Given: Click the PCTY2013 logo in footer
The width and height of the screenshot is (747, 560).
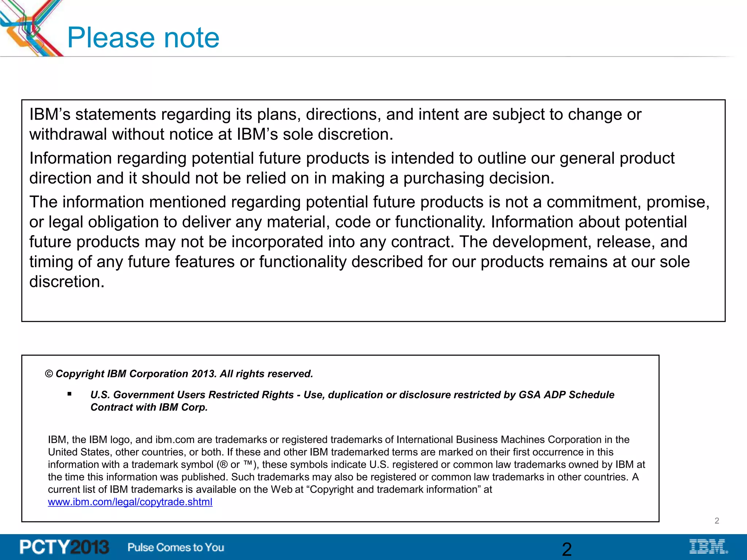Looking at the screenshot, I should click(65, 547).
